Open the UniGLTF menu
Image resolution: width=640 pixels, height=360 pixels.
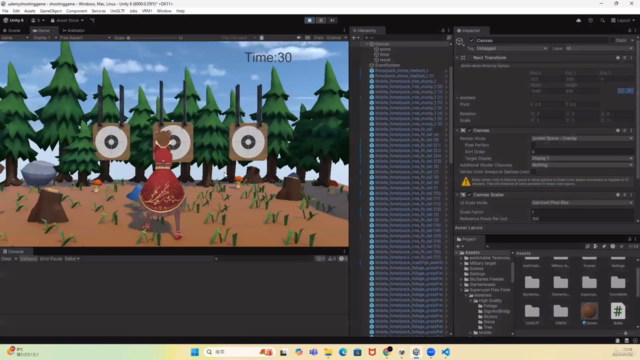(x=117, y=11)
